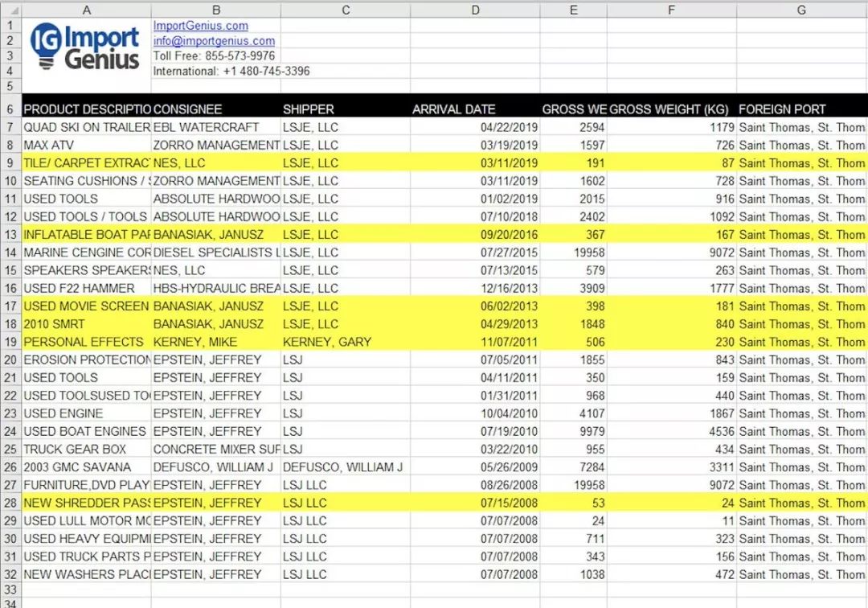The image size is (868, 608).
Task: Select the FURNITURE,DVD PLAY cell
Action: (86, 485)
